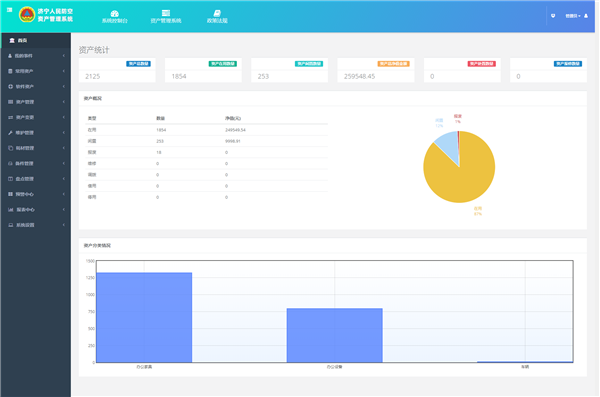The image size is (600, 397).
Task: Click the green badge above 1854
Action: point(222,64)
